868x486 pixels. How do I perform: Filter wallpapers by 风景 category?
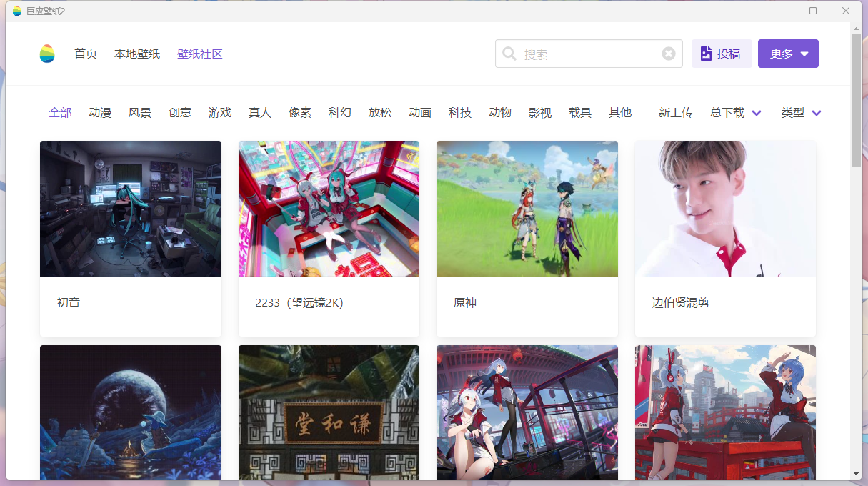pyautogui.click(x=140, y=113)
